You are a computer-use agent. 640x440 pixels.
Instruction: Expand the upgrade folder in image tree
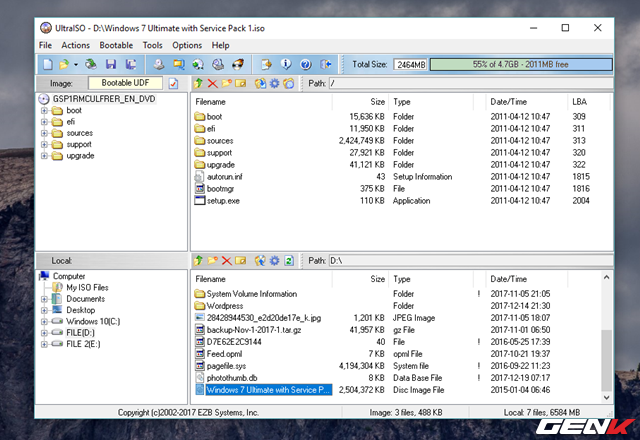tap(44, 156)
